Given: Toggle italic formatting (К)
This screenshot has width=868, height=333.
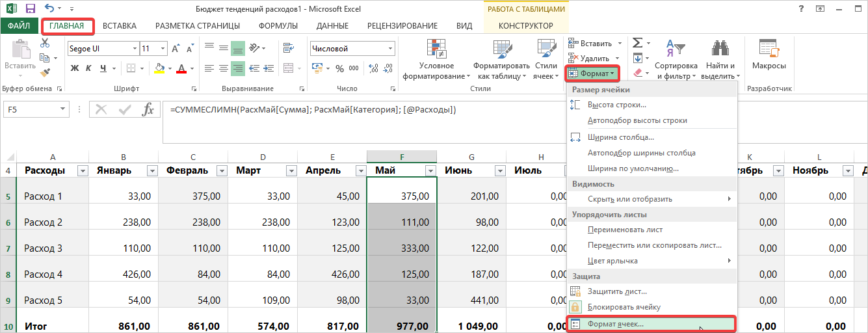Looking at the screenshot, I should 88,68.
